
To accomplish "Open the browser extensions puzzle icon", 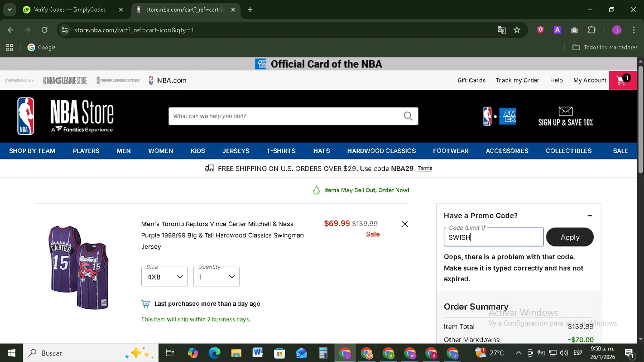I will click(592, 30).
